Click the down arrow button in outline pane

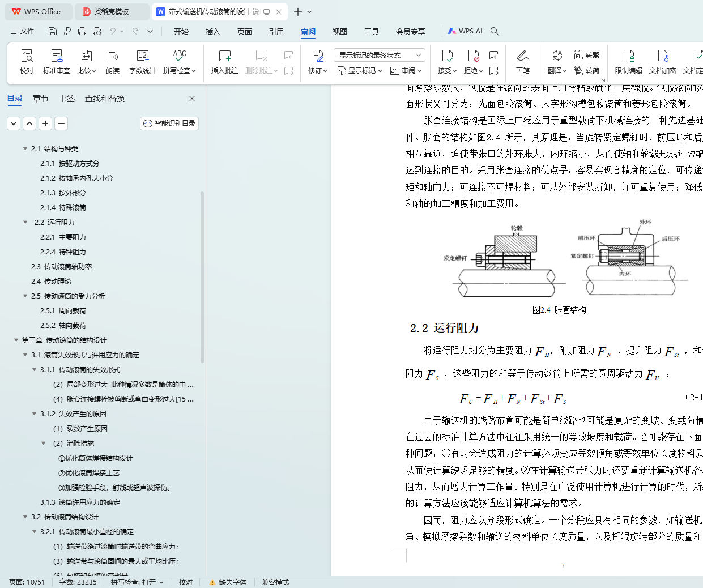tap(14, 123)
